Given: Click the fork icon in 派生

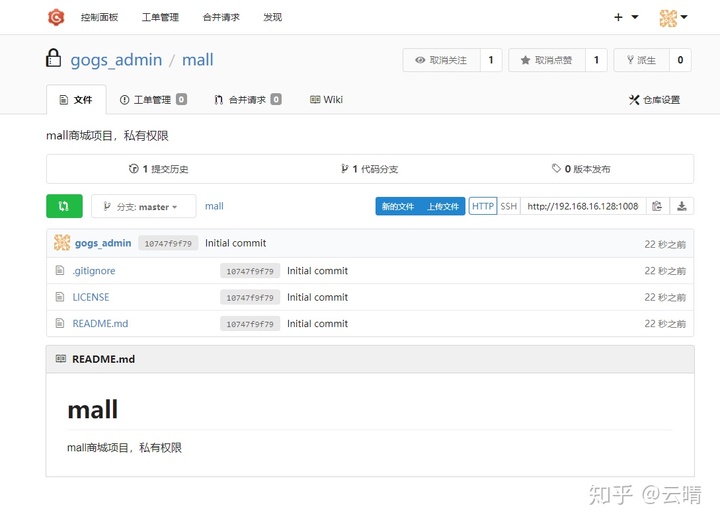Looking at the screenshot, I should pos(630,60).
